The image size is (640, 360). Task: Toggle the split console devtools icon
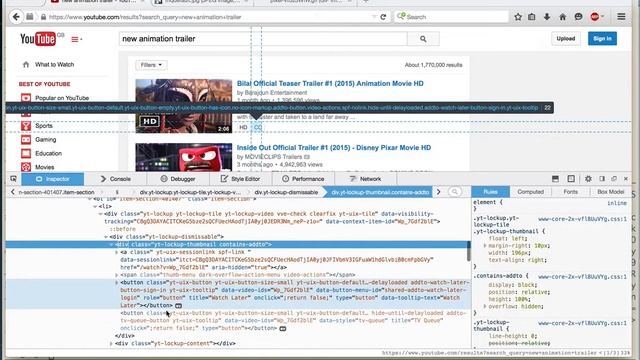[555, 179]
